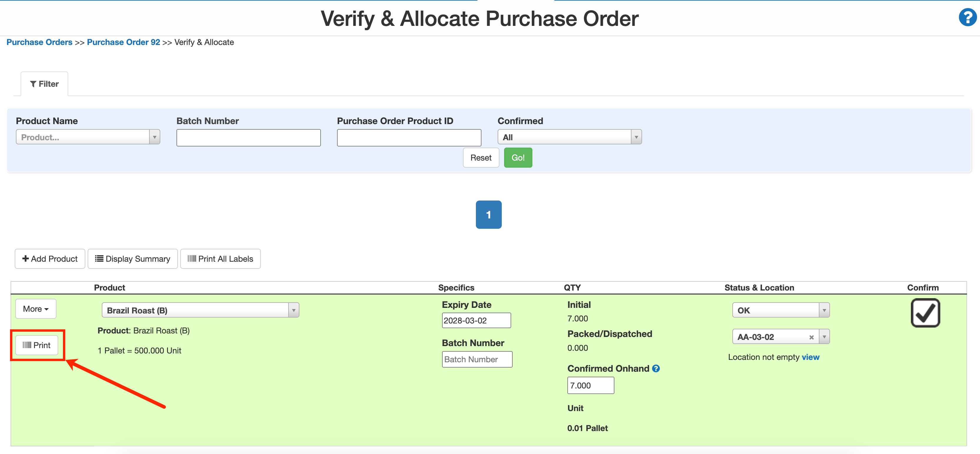
Task: Toggle the Confirm checkbox for Brazil Roast
Action: coord(925,313)
